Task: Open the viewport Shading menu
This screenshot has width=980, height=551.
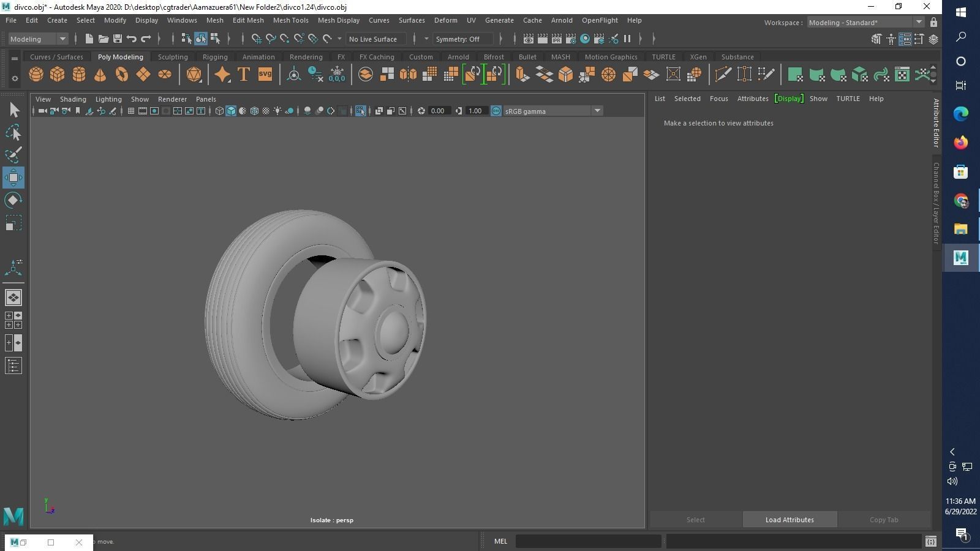Action: point(73,99)
